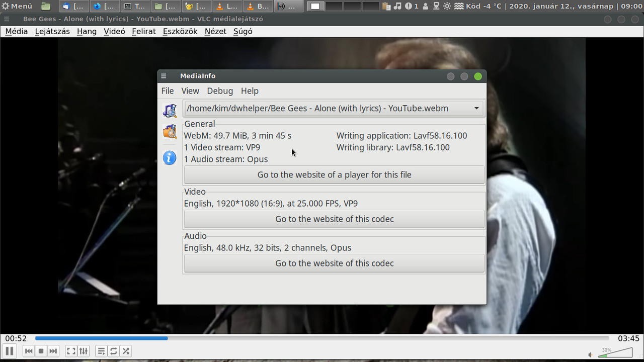Viewport: 644px width, 362px height.
Task: Click the user account tray icon
Action: point(426,6)
